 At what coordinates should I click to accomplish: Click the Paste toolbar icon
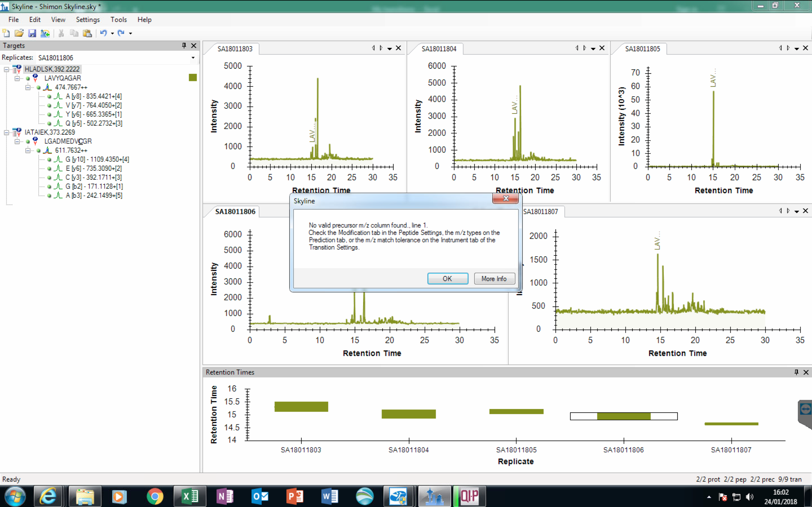pos(87,33)
